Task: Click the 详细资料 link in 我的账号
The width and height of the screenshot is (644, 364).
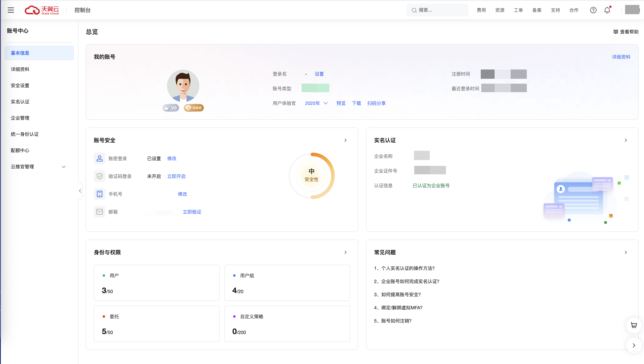Action: tap(621, 57)
